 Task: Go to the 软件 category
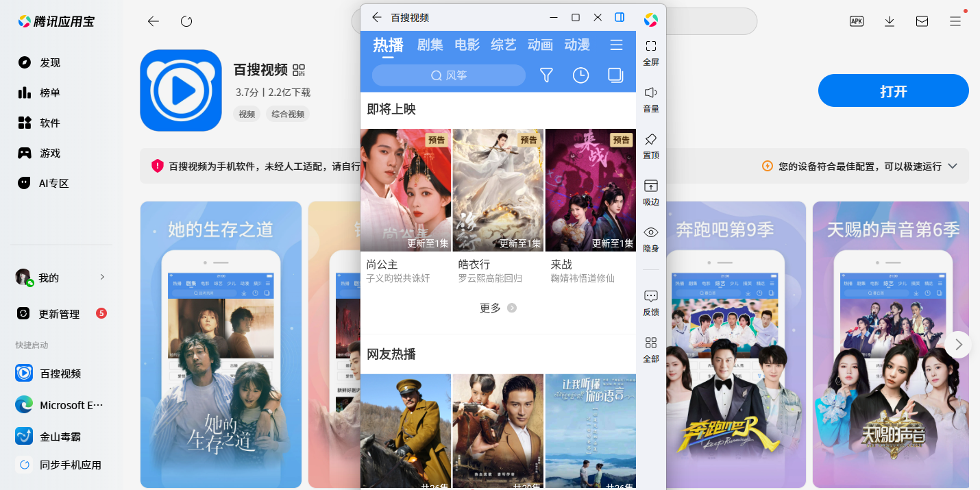coord(40,123)
